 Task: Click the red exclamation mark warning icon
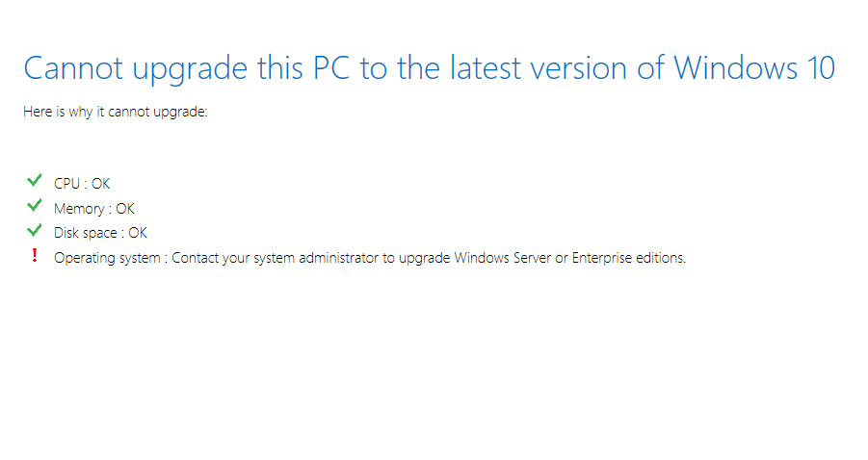click(x=35, y=255)
